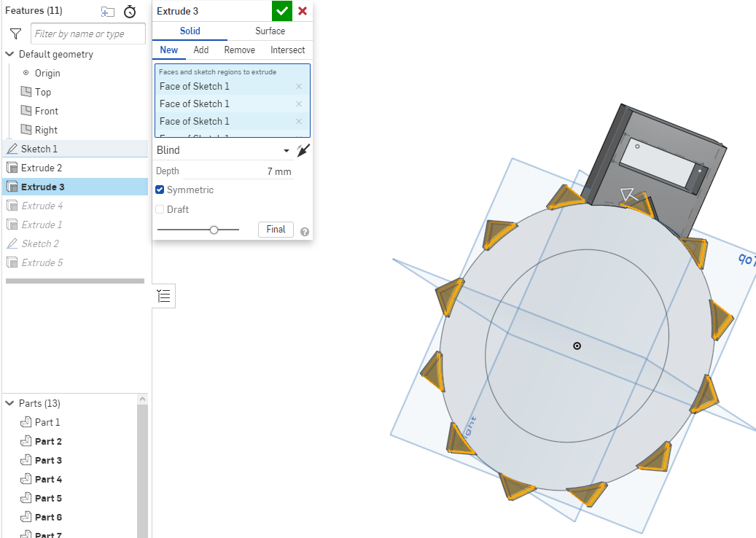The width and height of the screenshot is (756, 538).
Task: Click the Final preview button
Action: click(276, 230)
